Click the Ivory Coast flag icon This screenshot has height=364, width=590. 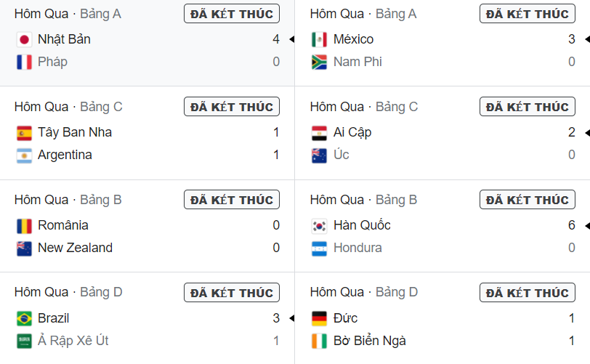point(320,341)
